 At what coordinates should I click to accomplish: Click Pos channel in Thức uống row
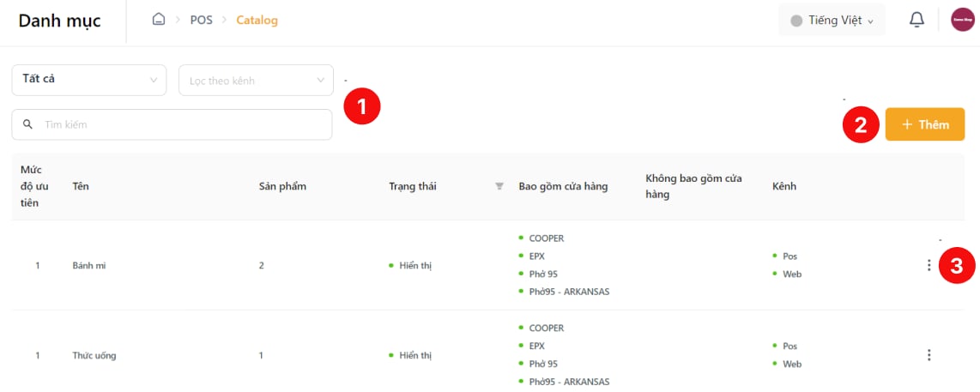790,346
